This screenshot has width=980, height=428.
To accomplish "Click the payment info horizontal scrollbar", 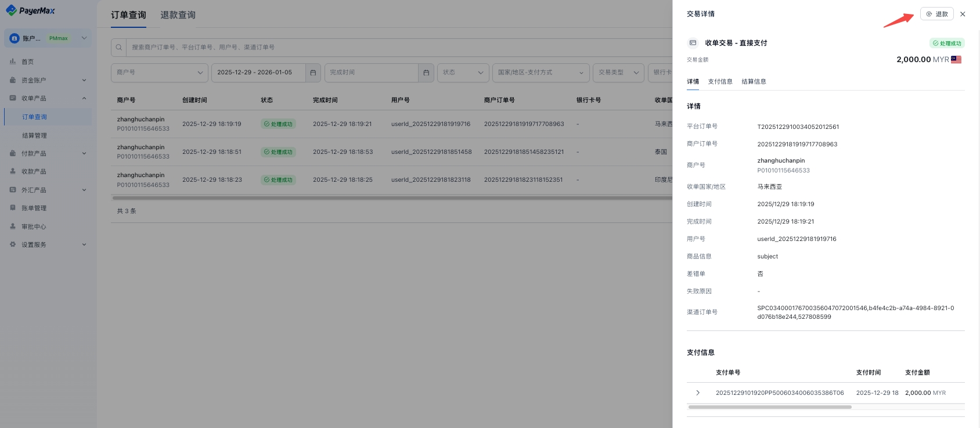I will (x=770, y=407).
